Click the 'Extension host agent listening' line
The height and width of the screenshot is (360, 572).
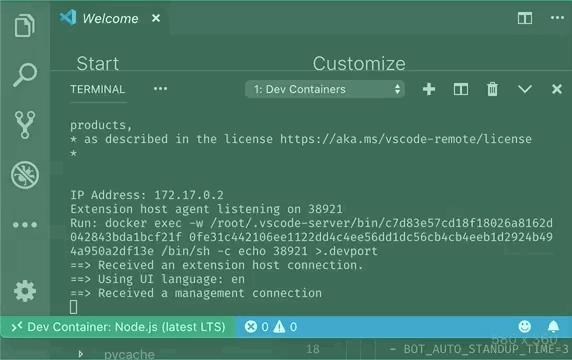pos(206,209)
